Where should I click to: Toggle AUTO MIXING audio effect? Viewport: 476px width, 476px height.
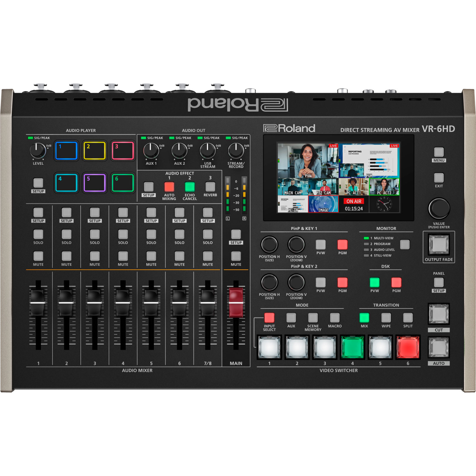tap(169, 187)
